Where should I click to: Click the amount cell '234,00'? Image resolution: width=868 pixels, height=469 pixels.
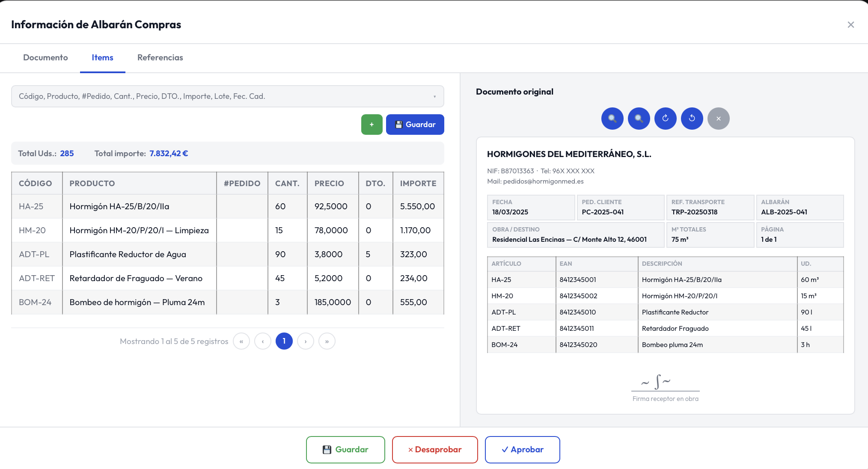pyautogui.click(x=418, y=279)
